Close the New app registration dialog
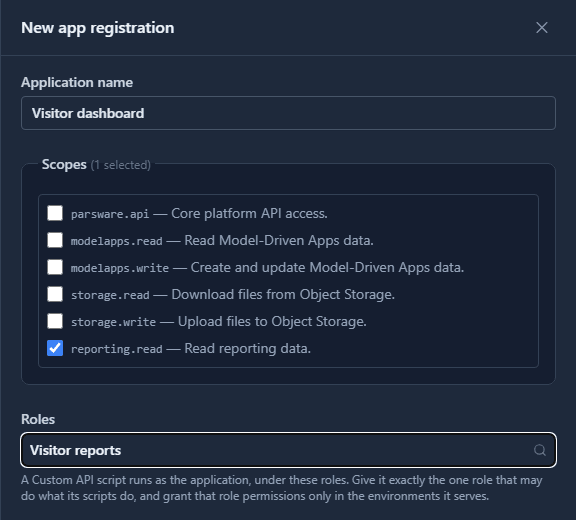 pos(541,28)
